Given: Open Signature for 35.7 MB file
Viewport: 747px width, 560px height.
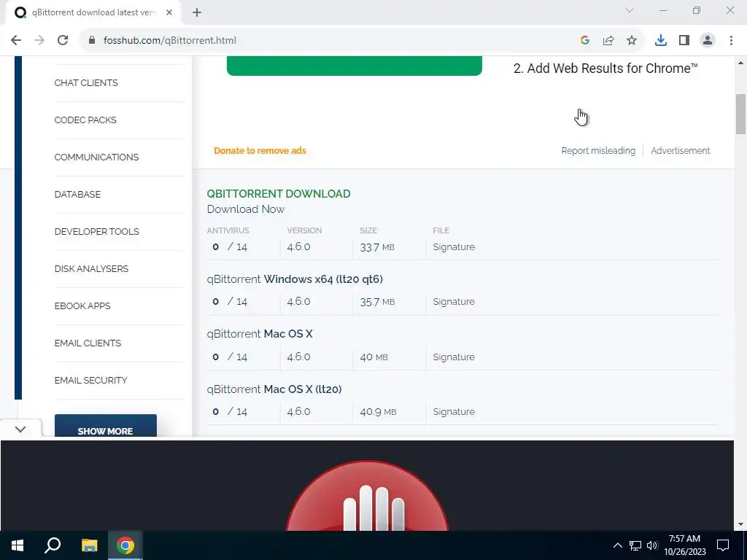Looking at the screenshot, I should [454, 302].
